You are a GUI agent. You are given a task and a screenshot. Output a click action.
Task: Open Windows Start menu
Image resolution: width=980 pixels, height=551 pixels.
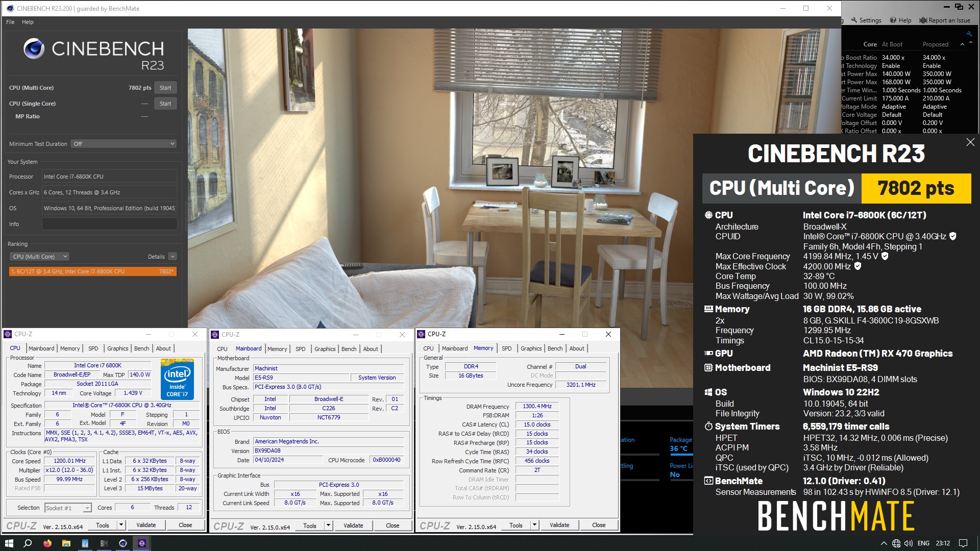pos(9,543)
